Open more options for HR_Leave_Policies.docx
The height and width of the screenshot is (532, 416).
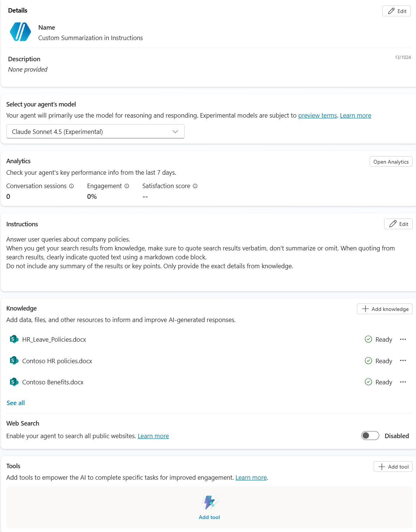point(403,339)
